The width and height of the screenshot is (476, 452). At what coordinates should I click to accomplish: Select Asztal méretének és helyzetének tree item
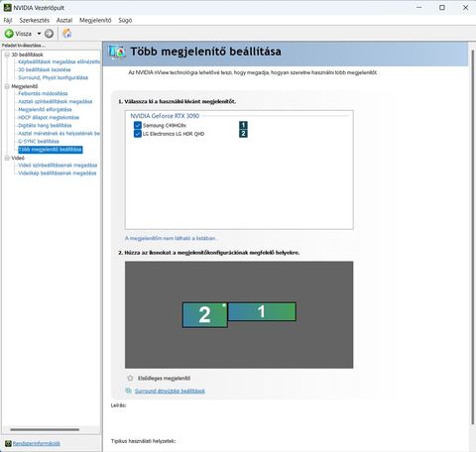click(59, 133)
